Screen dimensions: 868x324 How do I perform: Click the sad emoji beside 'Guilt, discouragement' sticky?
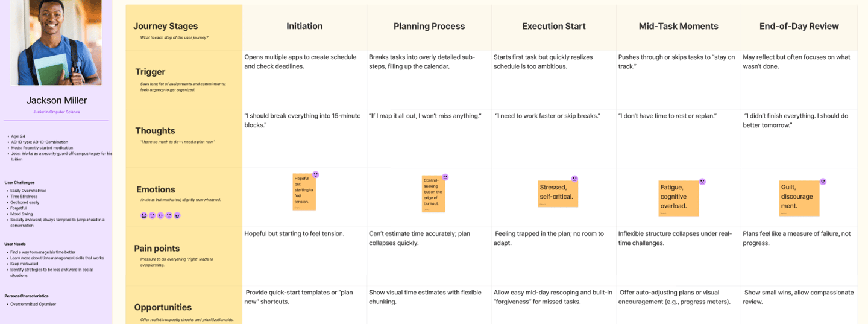coord(822,181)
